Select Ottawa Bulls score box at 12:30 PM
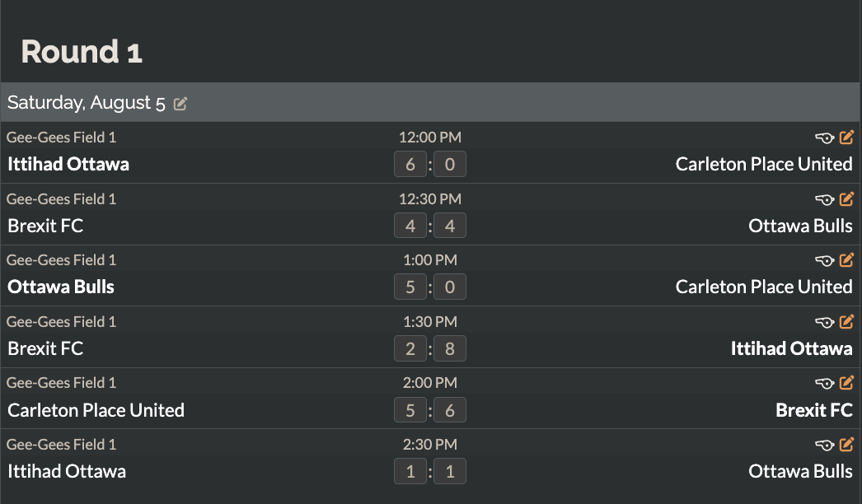This screenshot has height=504, width=862. click(x=450, y=226)
